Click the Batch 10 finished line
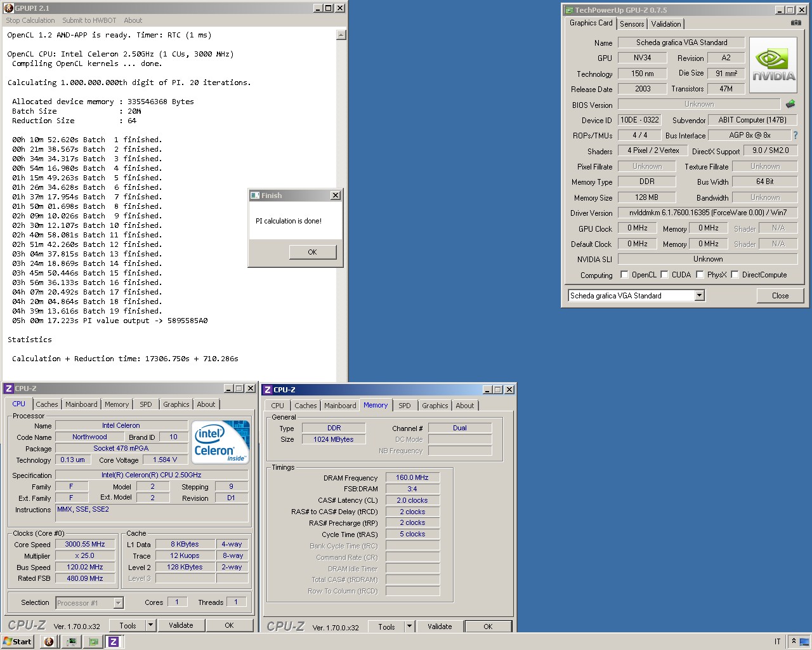 point(87,225)
